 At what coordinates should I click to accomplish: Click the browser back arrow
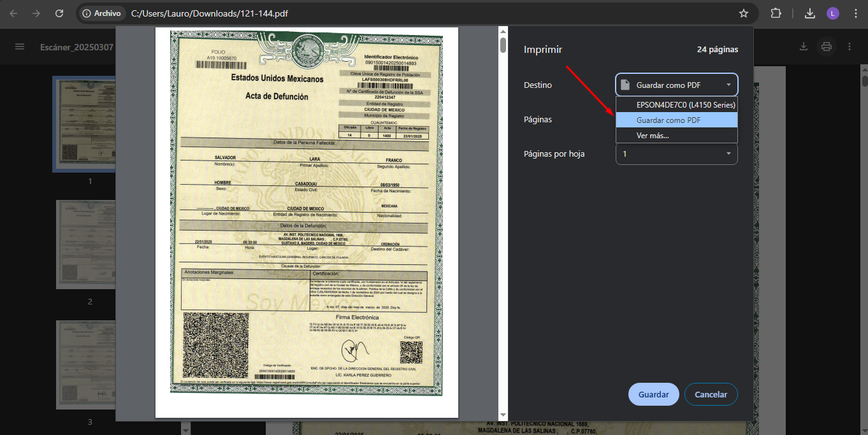pyautogui.click(x=13, y=13)
